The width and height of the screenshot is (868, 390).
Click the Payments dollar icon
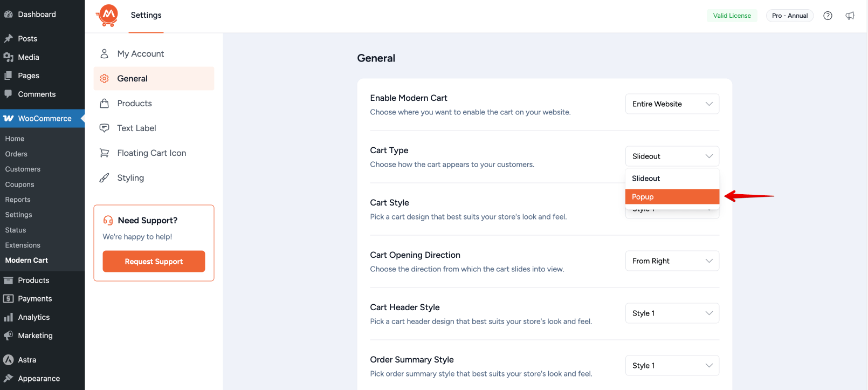point(8,298)
